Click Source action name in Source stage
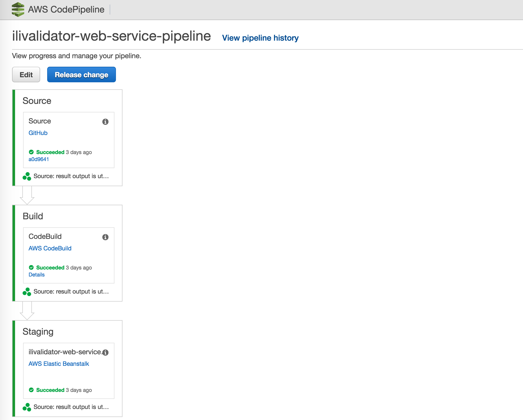This screenshot has width=523, height=420. 40,121
